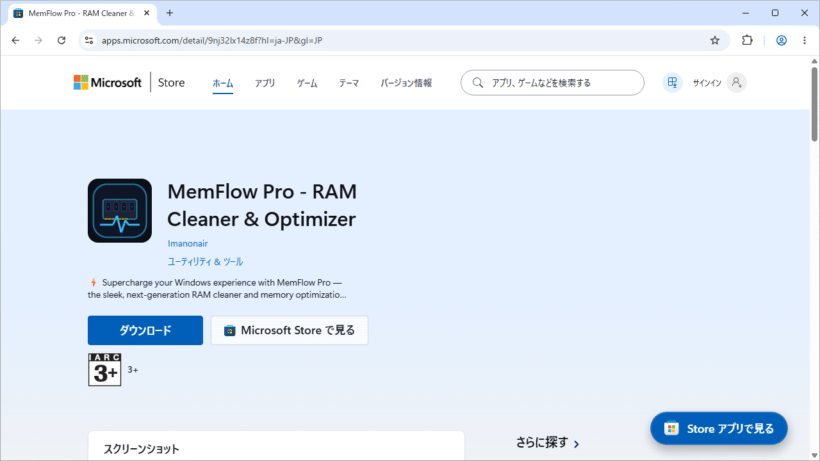Select the ゲーム tab
The width and height of the screenshot is (820, 461).
307,83
